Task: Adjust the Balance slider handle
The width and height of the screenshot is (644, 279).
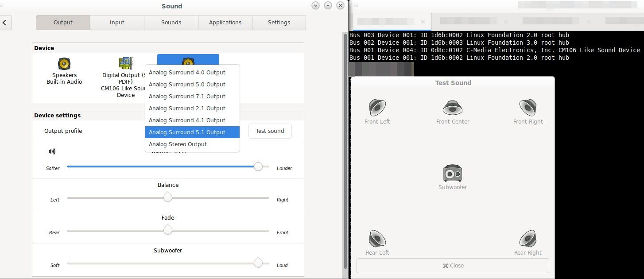Action: pyautogui.click(x=168, y=198)
